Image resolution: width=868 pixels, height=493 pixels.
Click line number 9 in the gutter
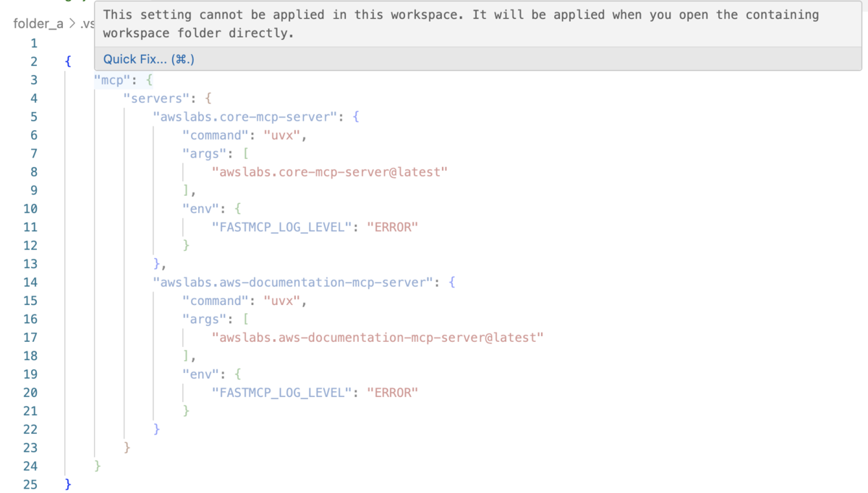(x=33, y=190)
